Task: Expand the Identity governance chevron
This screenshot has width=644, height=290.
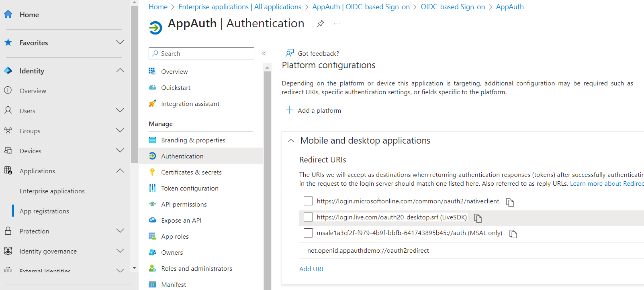Action: [x=120, y=251]
